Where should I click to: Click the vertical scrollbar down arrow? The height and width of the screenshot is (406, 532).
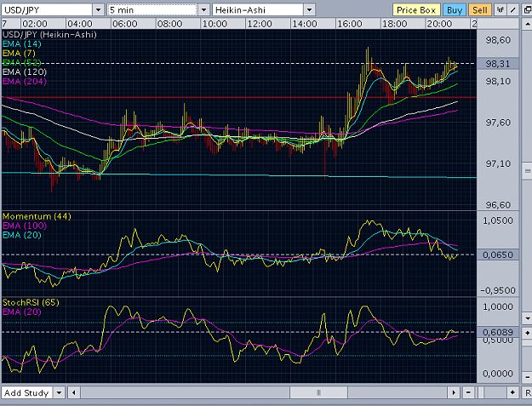coord(527,318)
